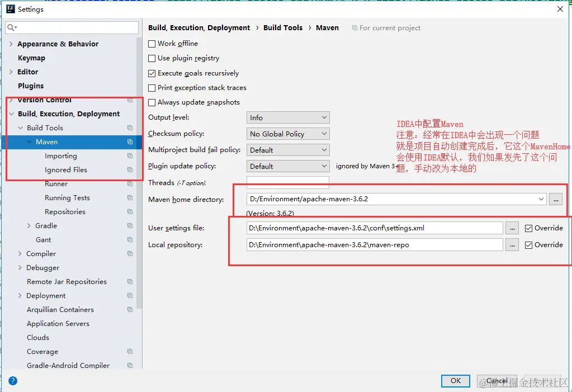
Task: Expand the Compiler tree node
Action: coord(20,254)
